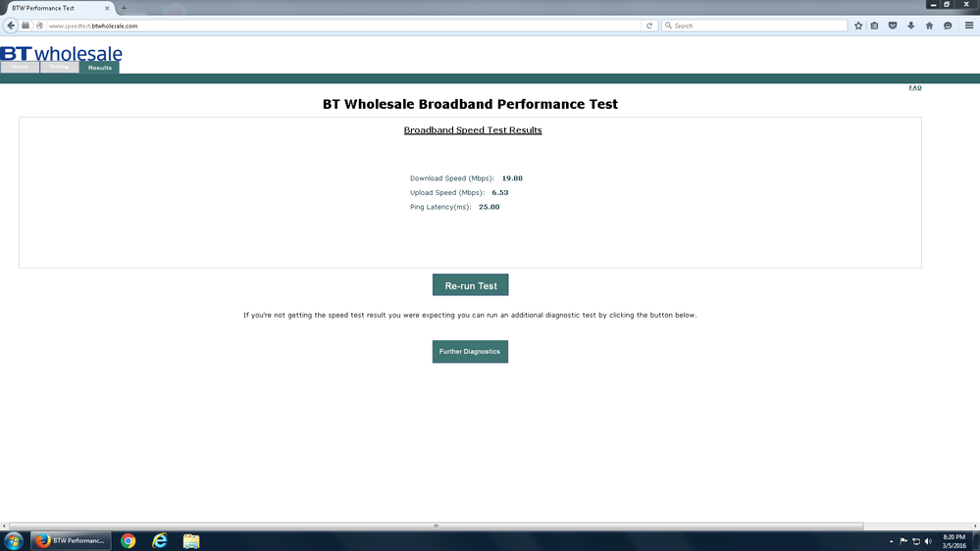Open the Firefox hamburger menu
The height and width of the screenshot is (551, 980).
click(969, 25)
